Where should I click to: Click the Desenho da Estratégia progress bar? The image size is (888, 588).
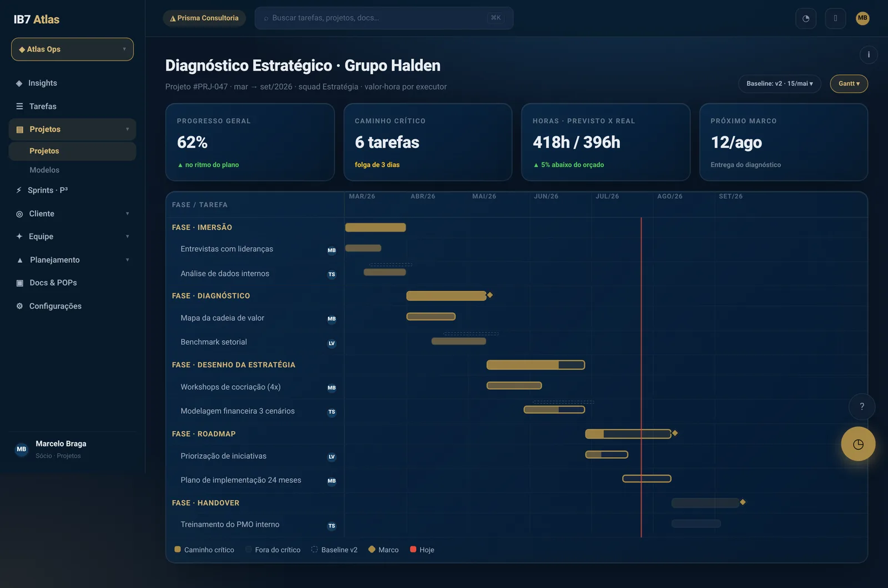pos(536,365)
